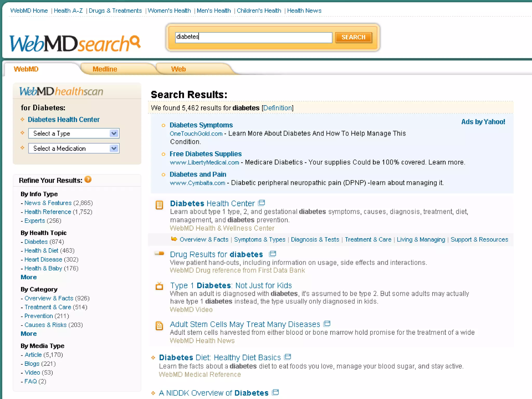Expand More under By Category
The image size is (532, 399).
click(x=29, y=334)
